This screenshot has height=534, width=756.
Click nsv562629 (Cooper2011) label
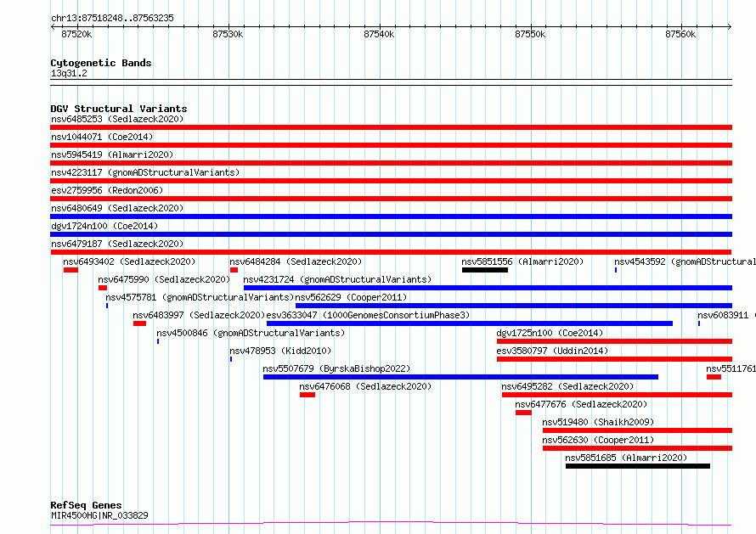point(351,297)
